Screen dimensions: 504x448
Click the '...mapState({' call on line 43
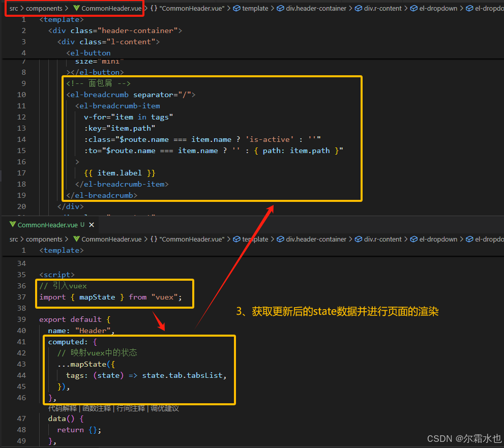coord(86,364)
